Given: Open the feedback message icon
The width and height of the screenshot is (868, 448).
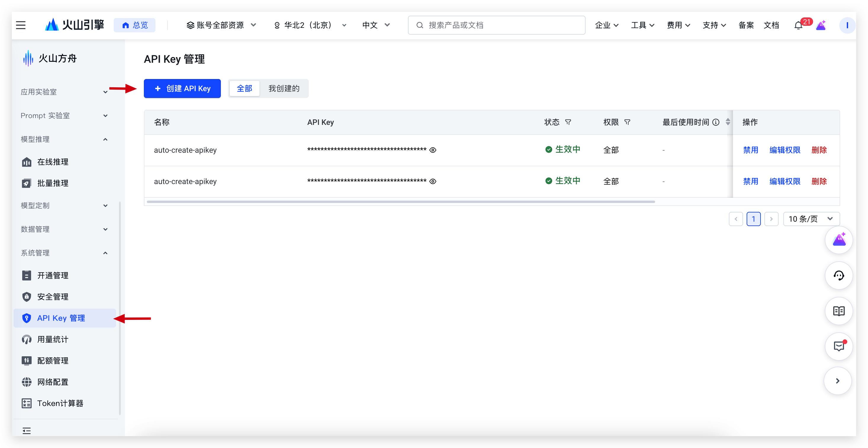Looking at the screenshot, I should 838,346.
